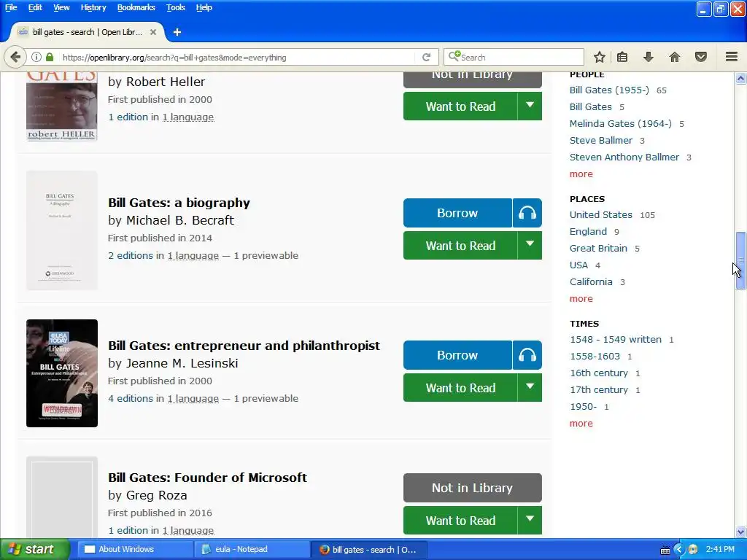747x560 pixels.
Task: Click the system tray shield icon
Action: click(x=693, y=550)
